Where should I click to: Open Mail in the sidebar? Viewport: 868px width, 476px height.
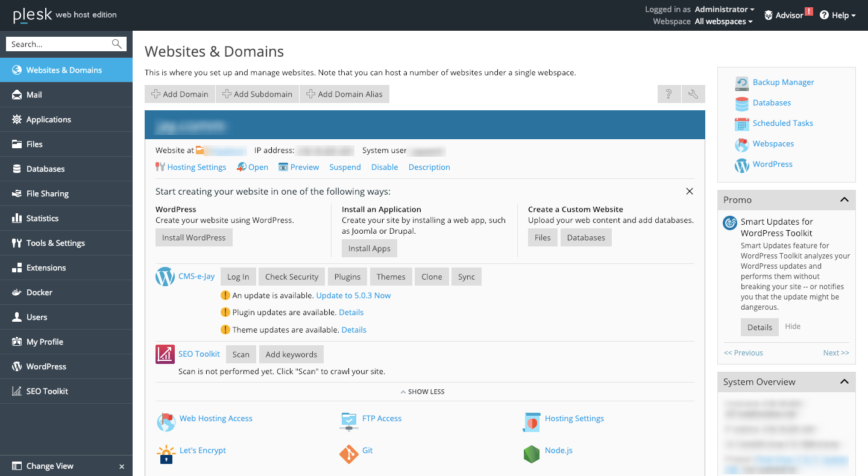pos(66,95)
